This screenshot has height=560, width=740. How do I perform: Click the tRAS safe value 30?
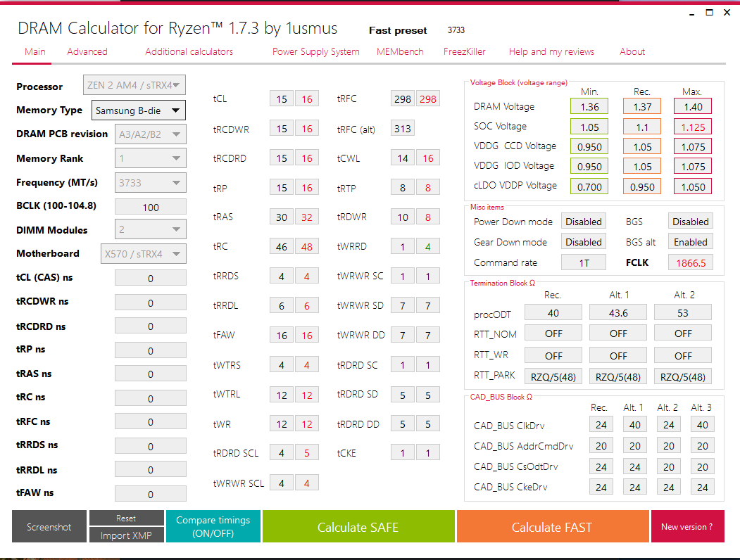tap(281, 217)
